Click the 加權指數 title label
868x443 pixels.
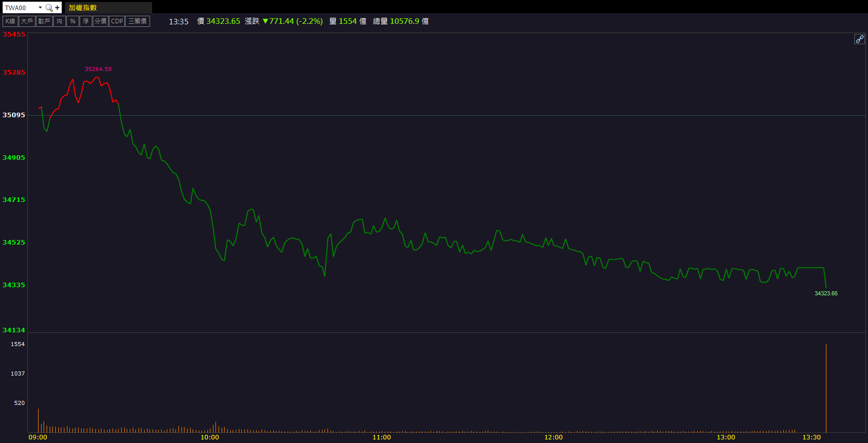pos(83,8)
